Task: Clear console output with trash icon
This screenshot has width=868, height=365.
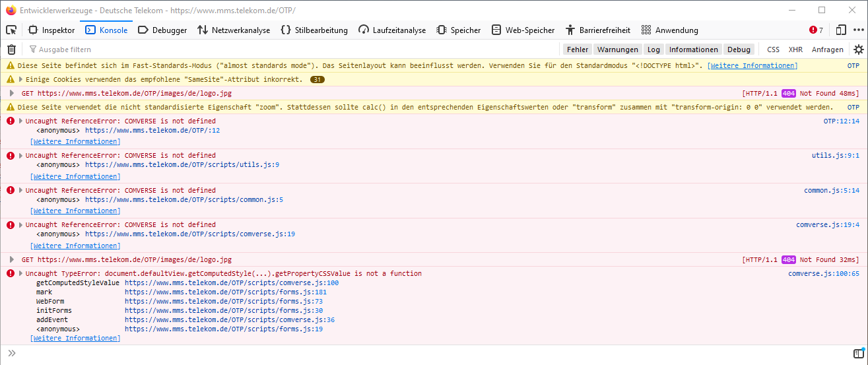Action: point(11,50)
